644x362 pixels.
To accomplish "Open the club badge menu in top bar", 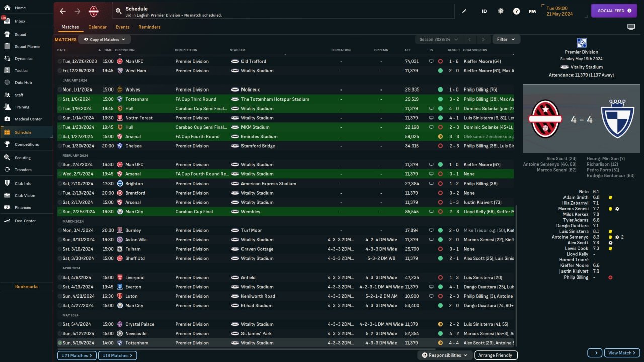I will click(94, 11).
